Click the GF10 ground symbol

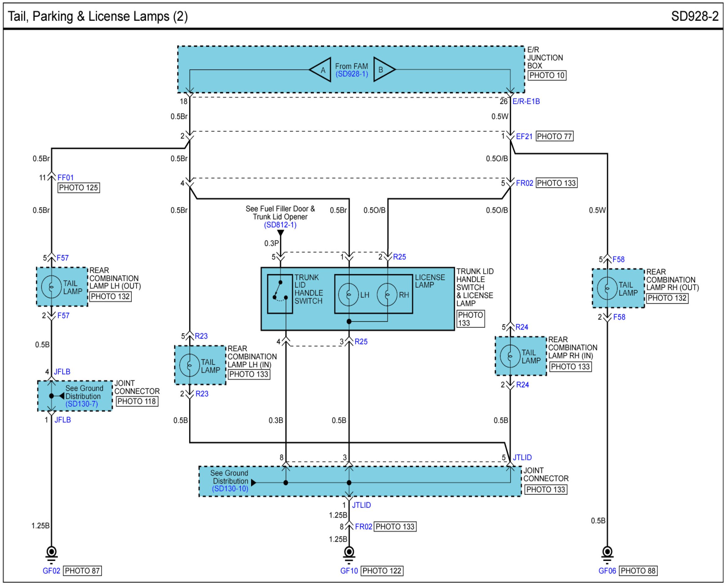349,553
